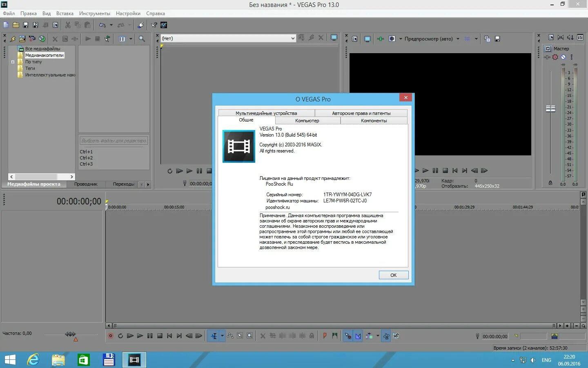This screenshot has width=588, height=368.
Task: Click the video output FX icon in preview
Action: pos(381,39)
